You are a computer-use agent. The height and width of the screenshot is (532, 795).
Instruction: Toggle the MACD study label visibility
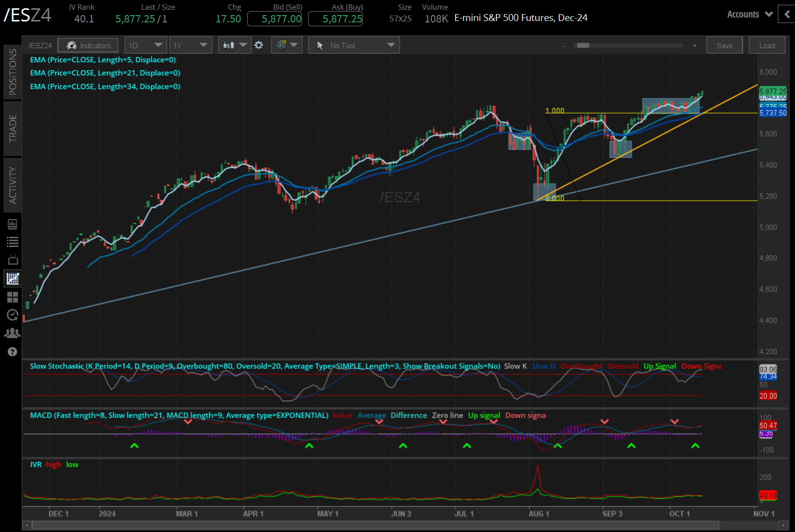click(x=178, y=415)
